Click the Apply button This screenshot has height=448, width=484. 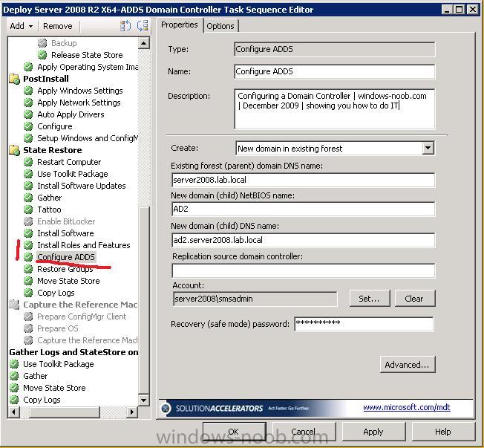[373, 432]
